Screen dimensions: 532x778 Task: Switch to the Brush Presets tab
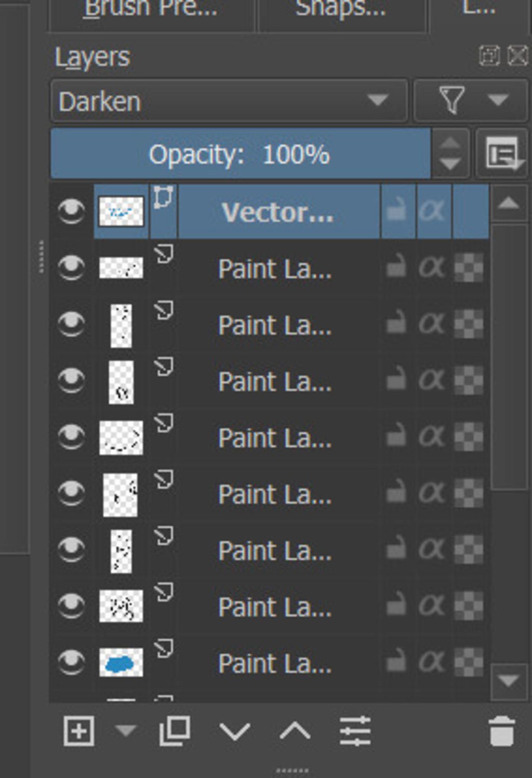coord(151,10)
